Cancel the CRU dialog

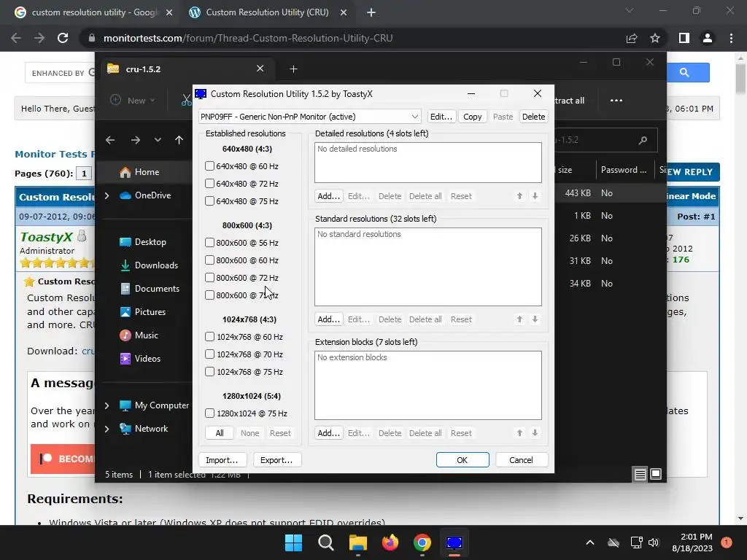click(521, 460)
